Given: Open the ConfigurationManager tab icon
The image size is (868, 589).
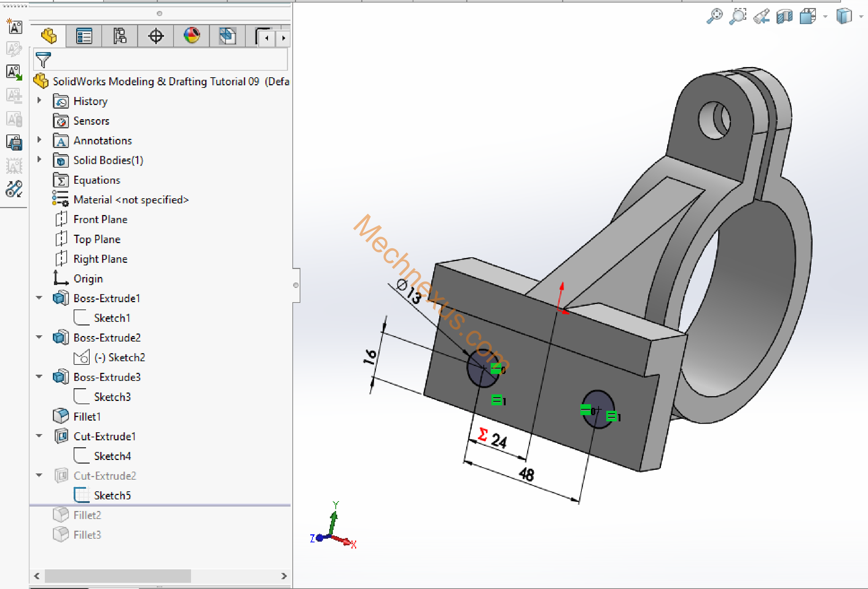Looking at the screenshot, I should point(120,36).
